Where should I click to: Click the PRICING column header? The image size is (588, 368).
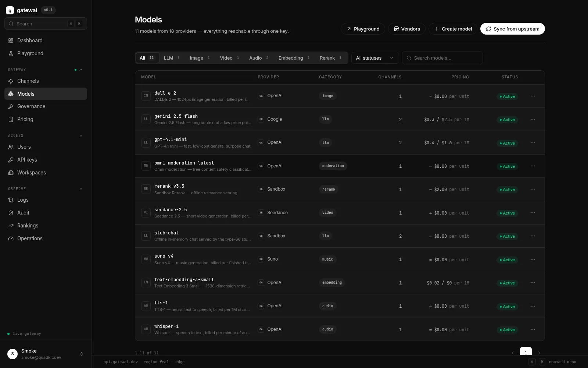[460, 77]
